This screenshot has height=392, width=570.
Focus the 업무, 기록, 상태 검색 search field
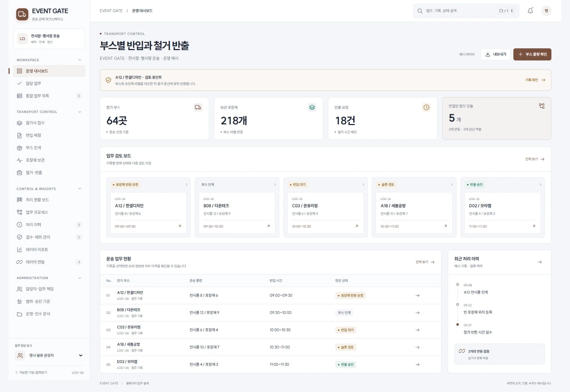pos(466,11)
